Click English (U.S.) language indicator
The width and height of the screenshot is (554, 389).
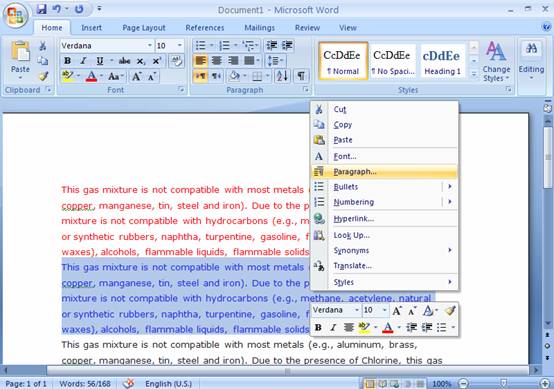[x=168, y=383]
